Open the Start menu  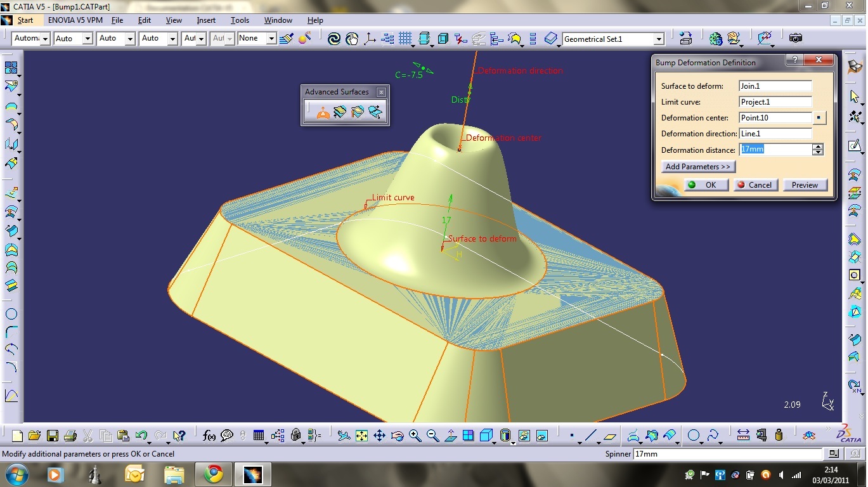[25, 20]
